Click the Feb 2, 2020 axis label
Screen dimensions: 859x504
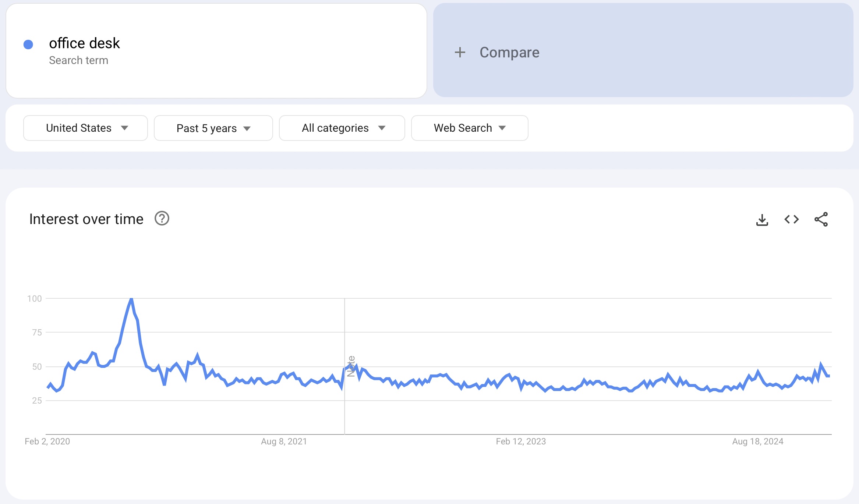(x=47, y=441)
